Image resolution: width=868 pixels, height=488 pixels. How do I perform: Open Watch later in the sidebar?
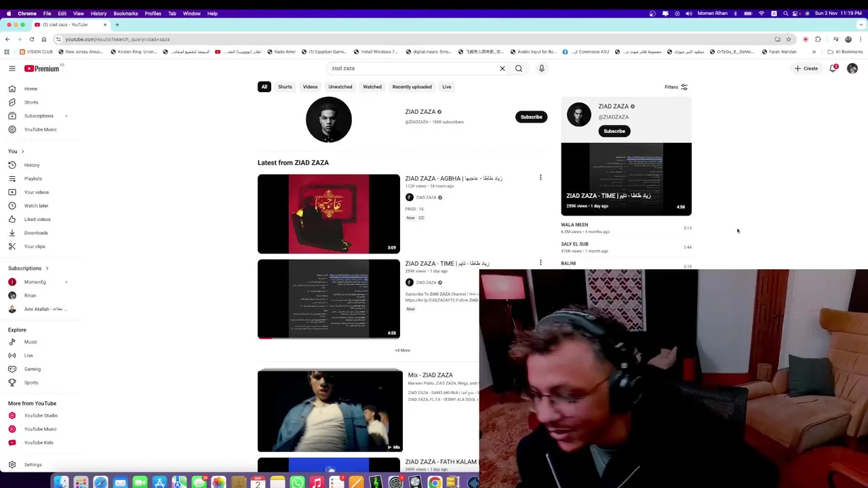point(37,205)
